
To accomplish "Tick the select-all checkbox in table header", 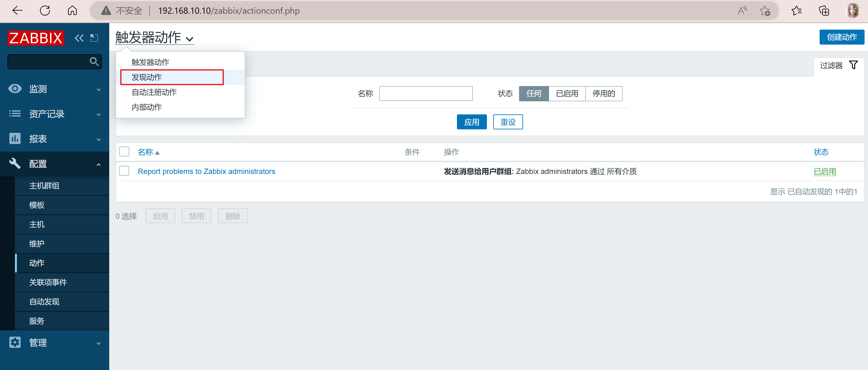I will 124,152.
